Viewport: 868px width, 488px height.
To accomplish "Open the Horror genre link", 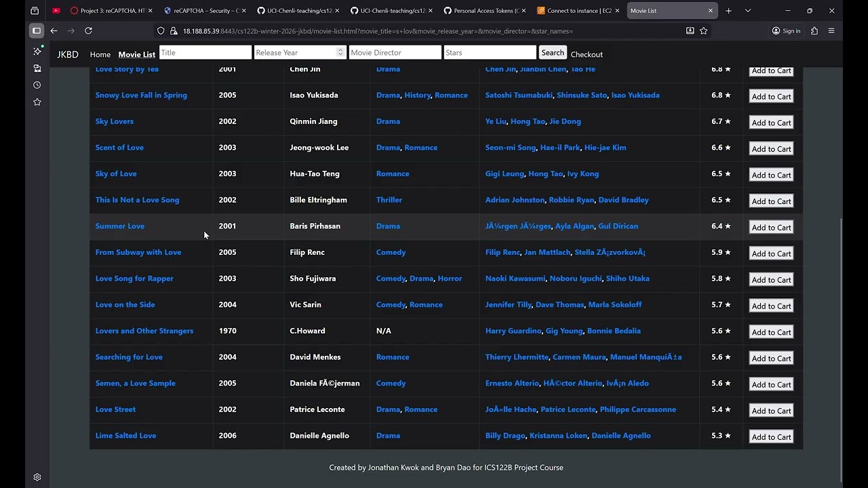I will pyautogui.click(x=450, y=279).
